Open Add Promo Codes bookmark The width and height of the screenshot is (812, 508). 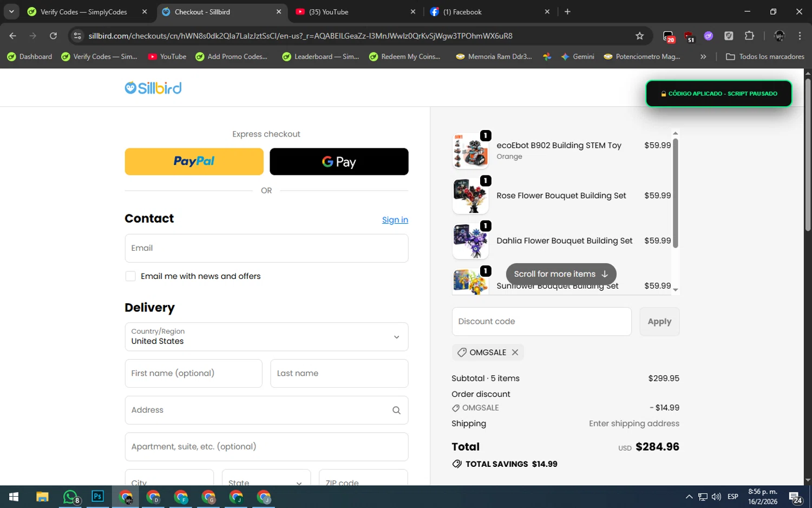231,56
